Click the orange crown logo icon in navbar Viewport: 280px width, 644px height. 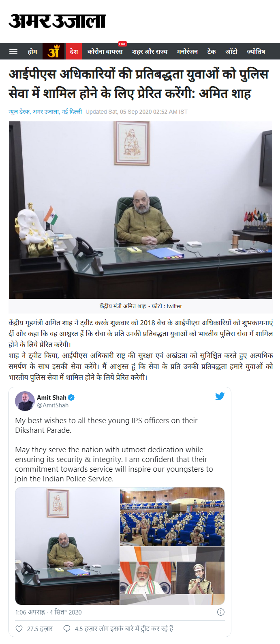pyautogui.click(x=54, y=51)
